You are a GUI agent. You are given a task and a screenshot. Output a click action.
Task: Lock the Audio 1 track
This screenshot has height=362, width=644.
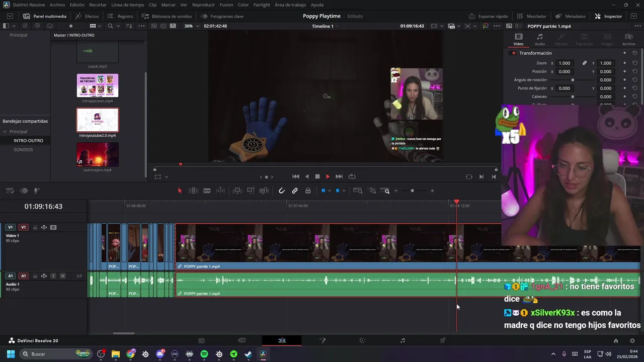(35, 276)
